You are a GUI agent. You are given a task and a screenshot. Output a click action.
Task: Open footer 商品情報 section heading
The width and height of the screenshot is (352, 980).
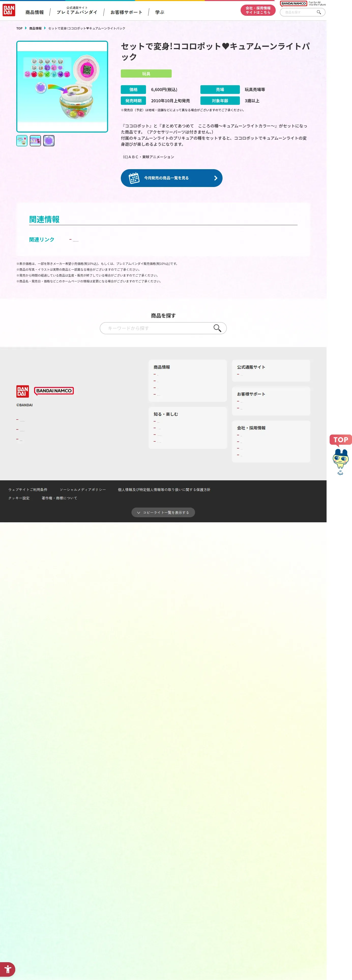162,367
